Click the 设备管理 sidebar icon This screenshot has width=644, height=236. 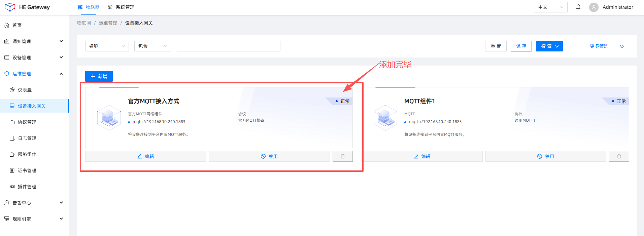click(7, 57)
